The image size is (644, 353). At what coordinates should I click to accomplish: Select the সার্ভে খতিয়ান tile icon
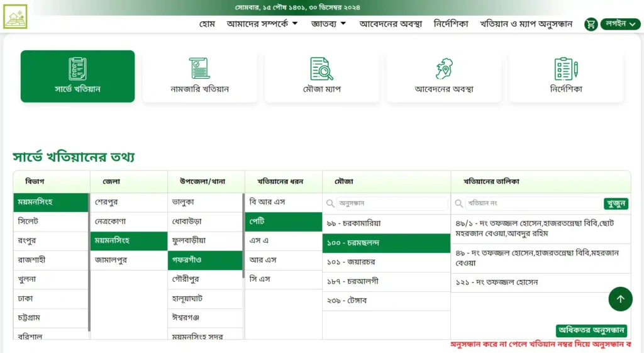coord(77,69)
